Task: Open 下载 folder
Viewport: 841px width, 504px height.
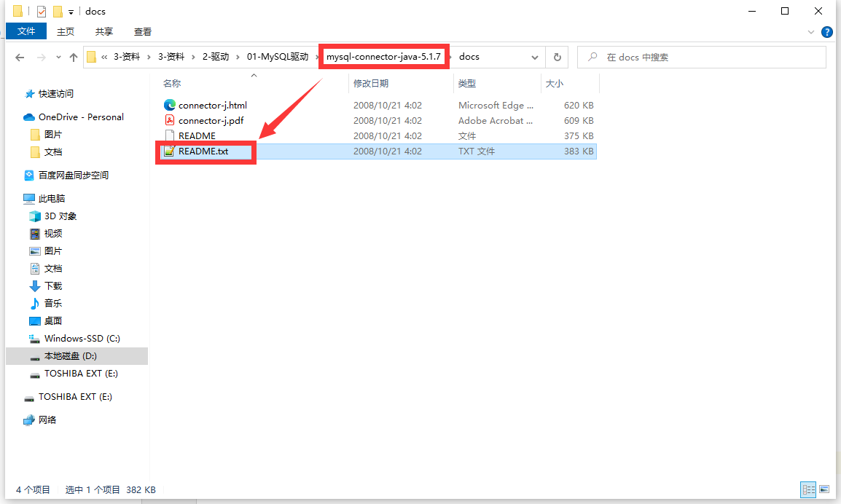Action: point(53,286)
